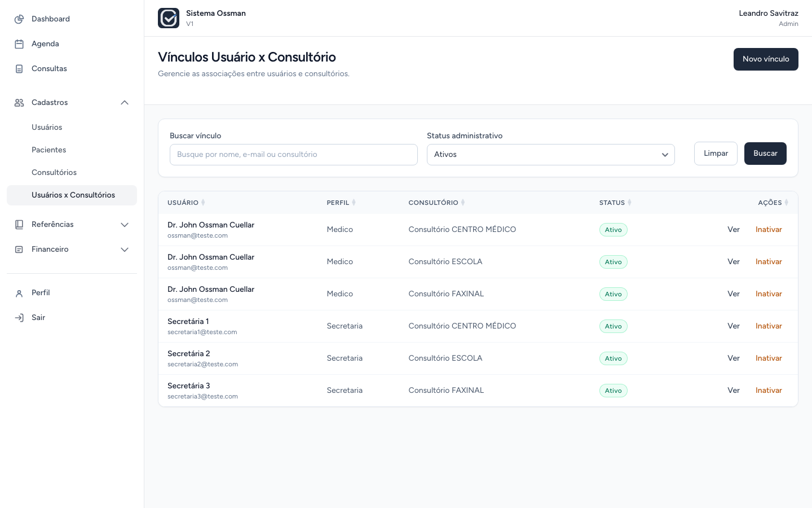Click the USUÁRIO column header
The width and height of the screenshot is (812, 508).
[183, 203]
